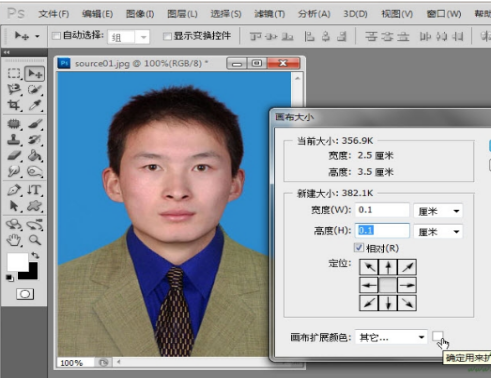
Task: Select the Pen tool
Action: pos(14,190)
